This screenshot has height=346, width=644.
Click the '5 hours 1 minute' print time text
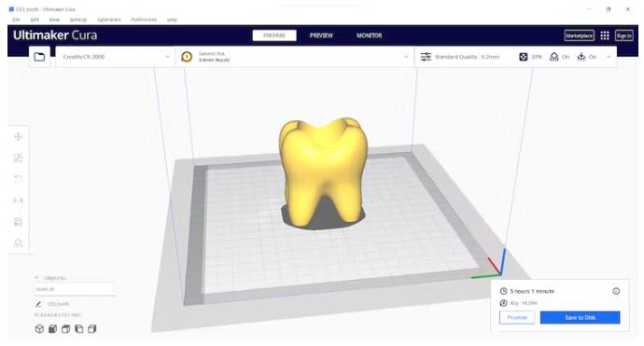(x=532, y=291)
